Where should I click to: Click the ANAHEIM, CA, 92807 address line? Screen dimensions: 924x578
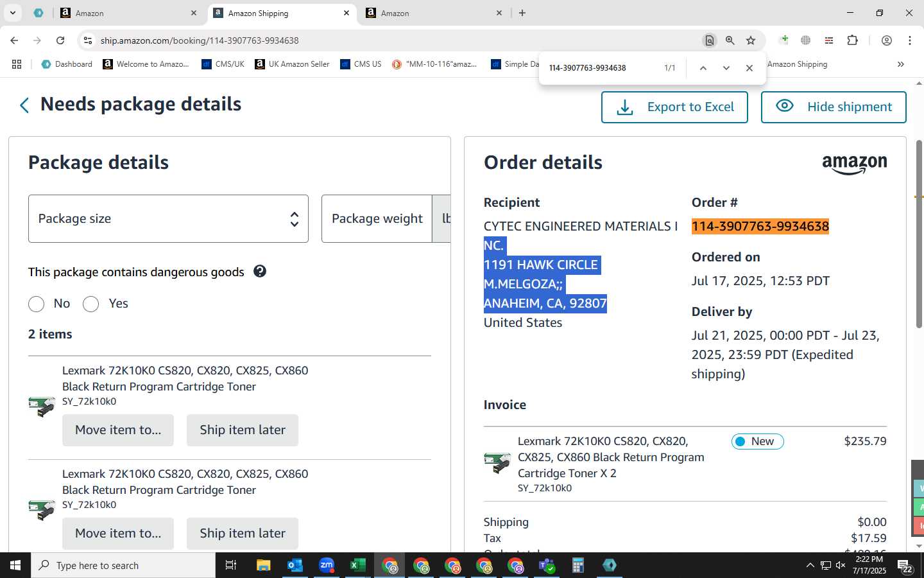(545, 303)
